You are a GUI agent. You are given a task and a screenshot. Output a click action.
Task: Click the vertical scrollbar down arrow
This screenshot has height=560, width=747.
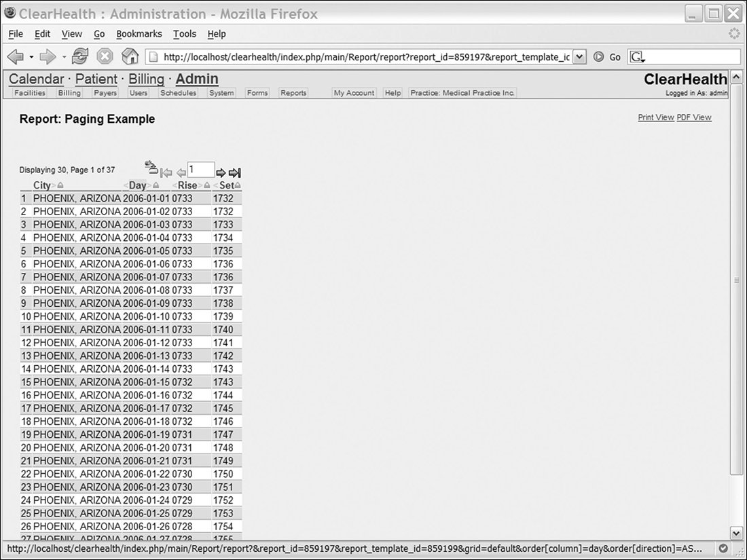(736, 534)
